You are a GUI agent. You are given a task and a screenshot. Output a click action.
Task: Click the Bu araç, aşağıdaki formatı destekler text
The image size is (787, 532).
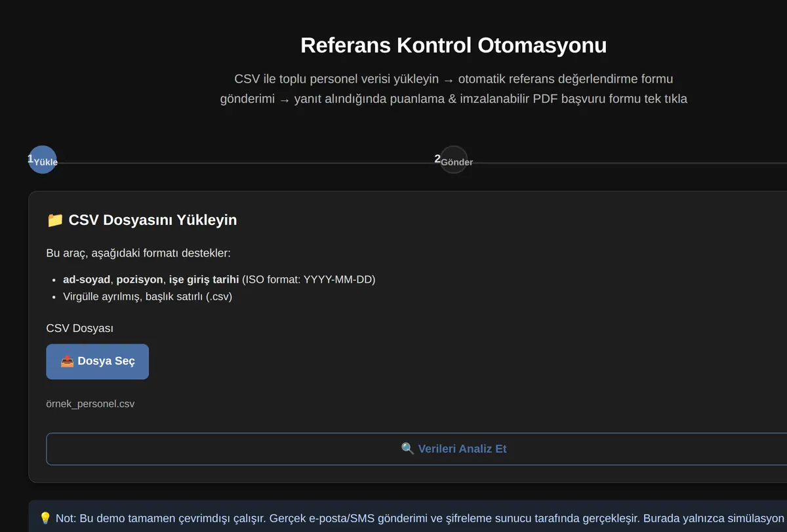138,253
